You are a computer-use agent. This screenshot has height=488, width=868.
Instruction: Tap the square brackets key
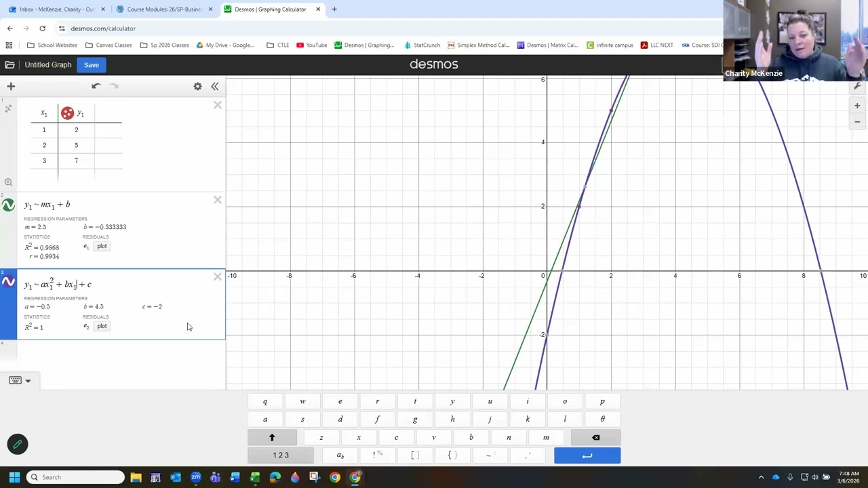click(x=415, y=455)
